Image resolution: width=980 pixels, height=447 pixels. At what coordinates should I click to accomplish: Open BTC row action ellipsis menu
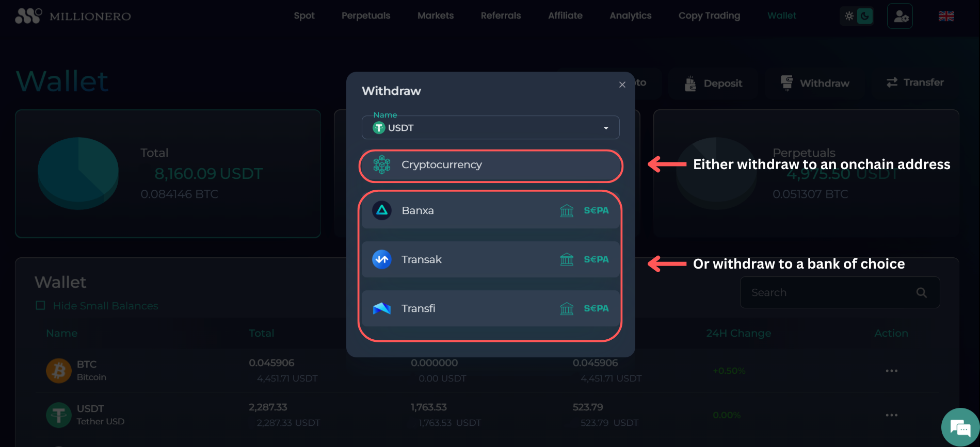(891, 371)
